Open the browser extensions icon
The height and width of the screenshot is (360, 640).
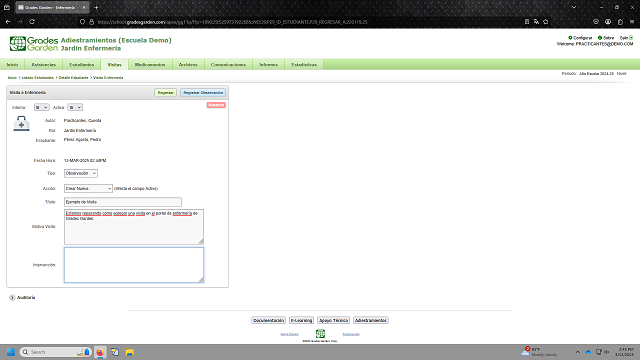[x=620, y=22]
